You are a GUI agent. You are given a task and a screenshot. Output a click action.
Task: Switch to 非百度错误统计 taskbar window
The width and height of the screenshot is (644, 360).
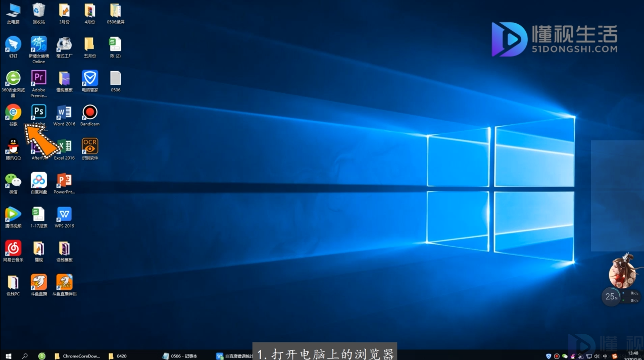click(x=233, y=356)
